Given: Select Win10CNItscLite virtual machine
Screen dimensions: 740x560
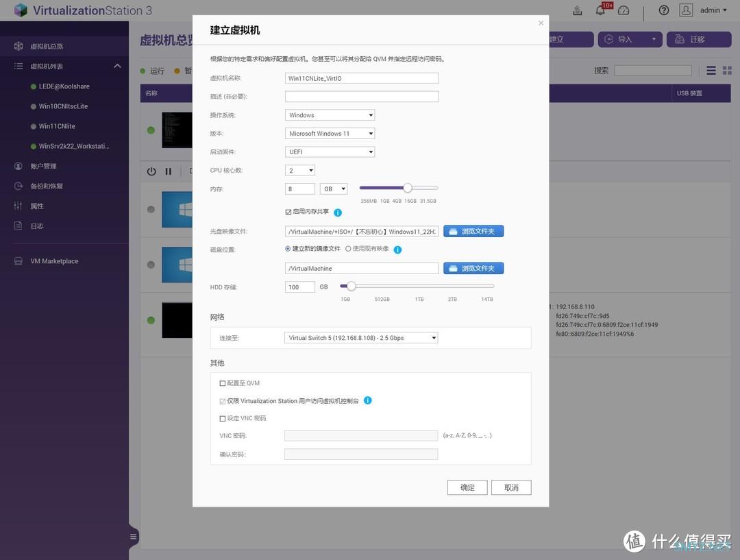Looking at the screenshot, I should click(63, 106).
